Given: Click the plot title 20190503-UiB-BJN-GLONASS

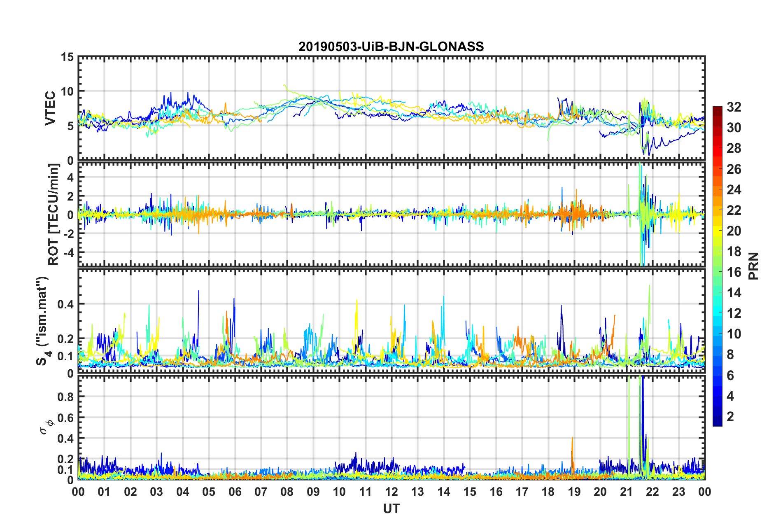Looking at the screenshot, I should [x=391, y=47].
